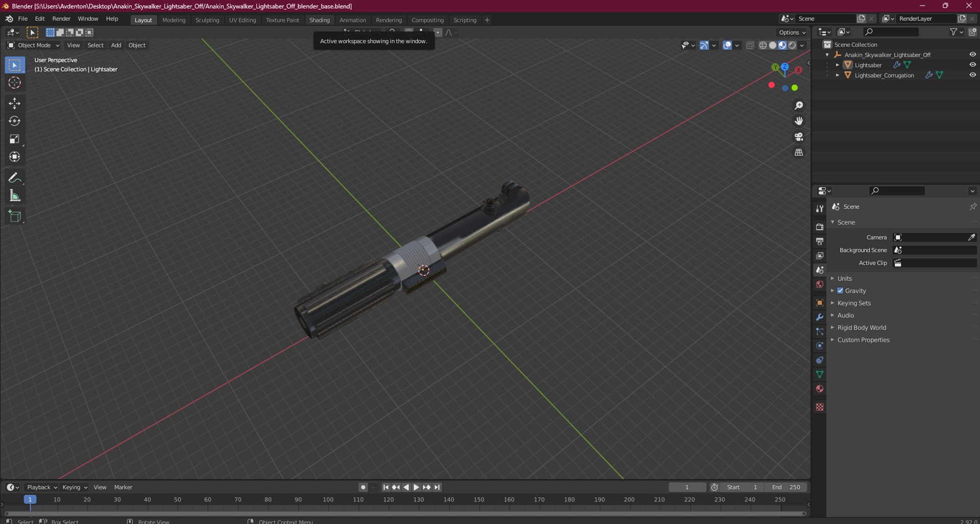Open the outliner filter dropdown
The image size is (980, 524).
point(956,32)
